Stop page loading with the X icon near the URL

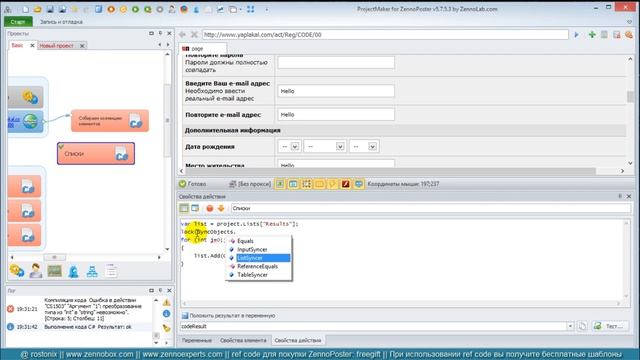pyautogui.click(x=194, y=35)
